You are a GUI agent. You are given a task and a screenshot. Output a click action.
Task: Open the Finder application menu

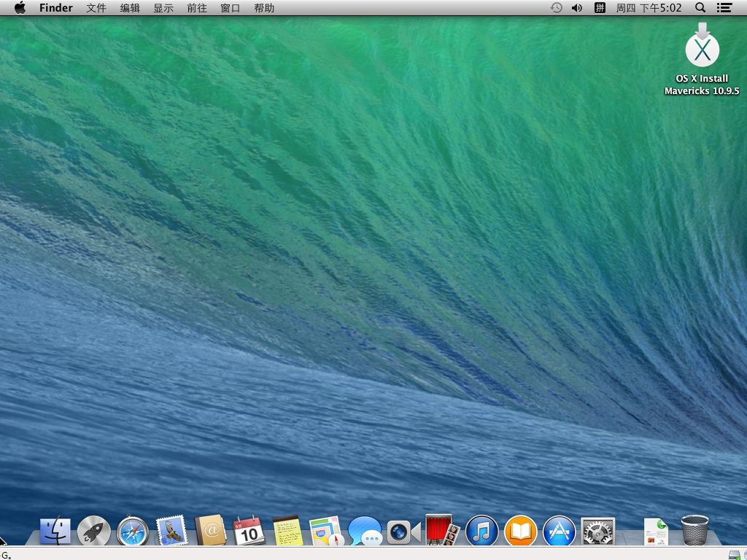[x=56, y=7]
